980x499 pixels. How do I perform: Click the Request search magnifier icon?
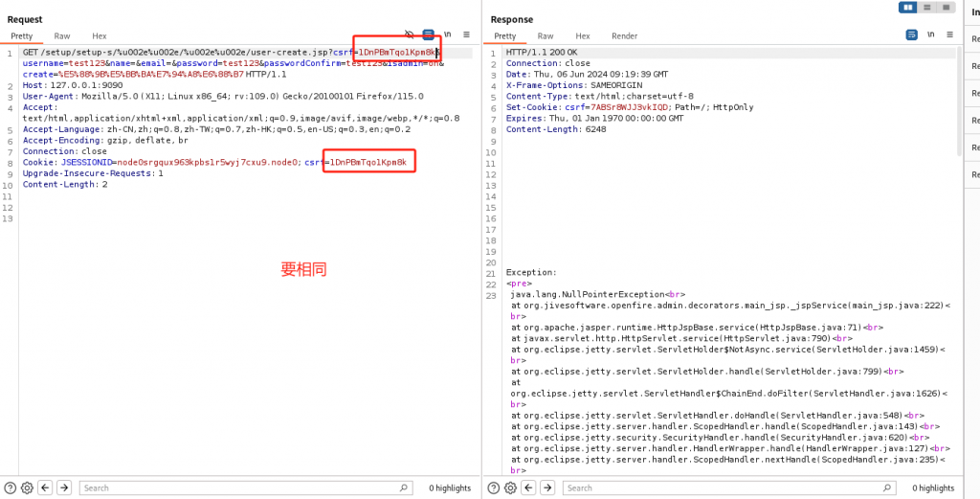pos(404,488)
